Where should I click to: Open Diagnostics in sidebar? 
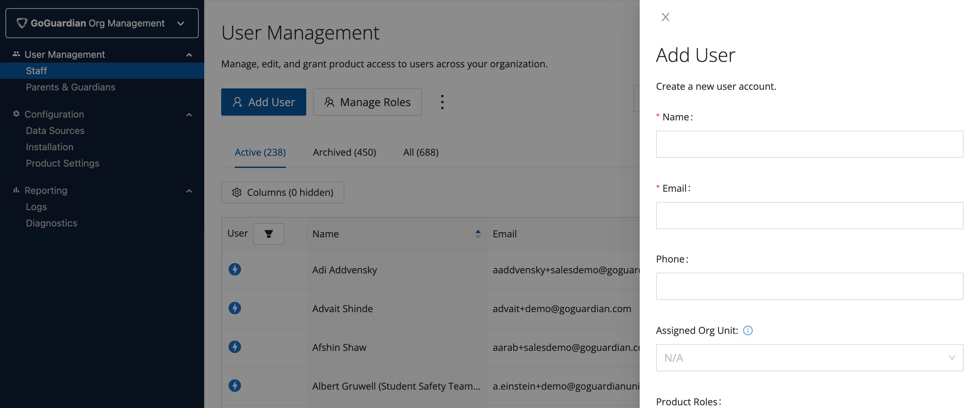51,223
